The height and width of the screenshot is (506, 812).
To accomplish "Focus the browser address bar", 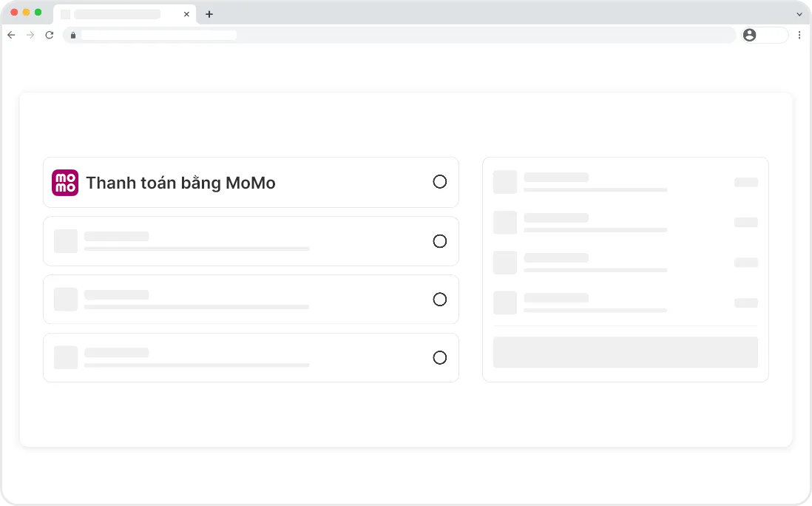I will point(399,35).
